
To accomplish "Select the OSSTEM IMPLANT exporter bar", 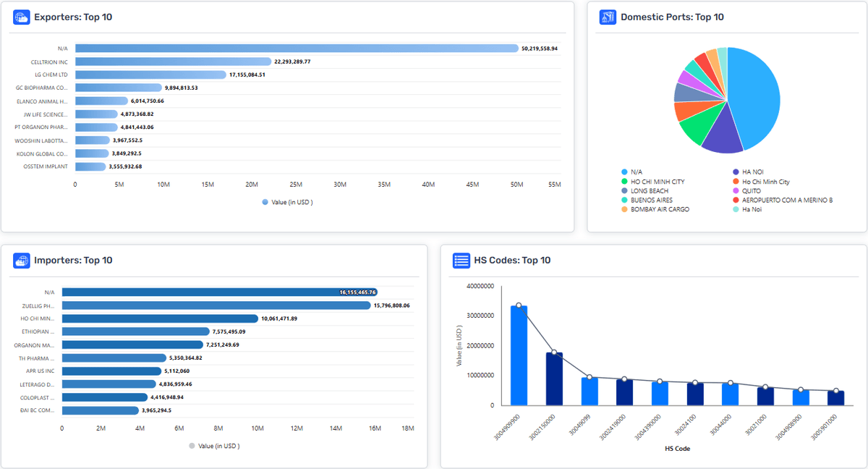I will click(x=90, y=166).
